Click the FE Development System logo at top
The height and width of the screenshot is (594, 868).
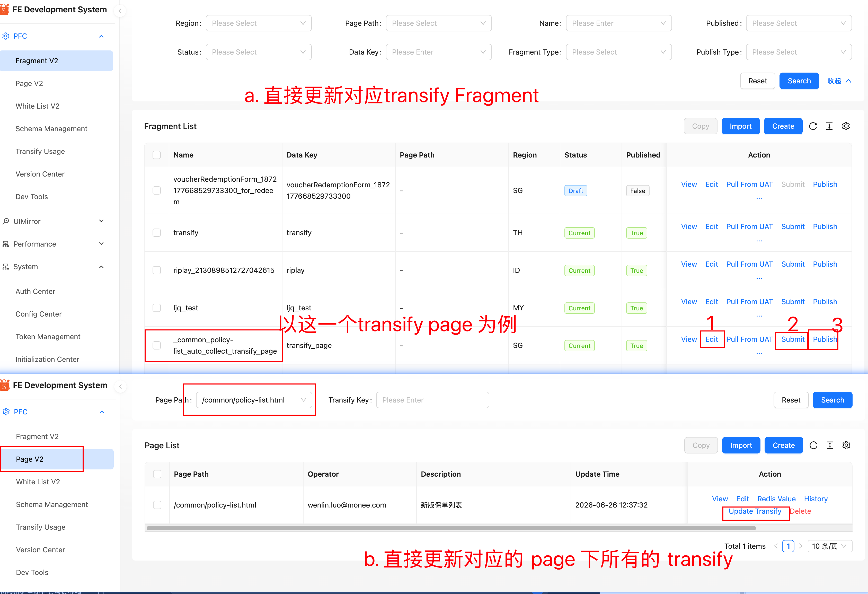[5, 9]
